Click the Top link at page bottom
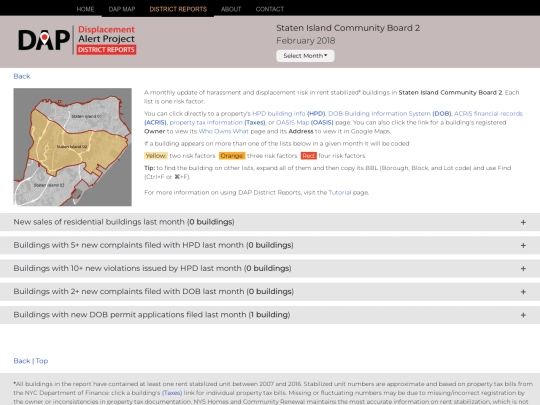 (x=42, y=361)
